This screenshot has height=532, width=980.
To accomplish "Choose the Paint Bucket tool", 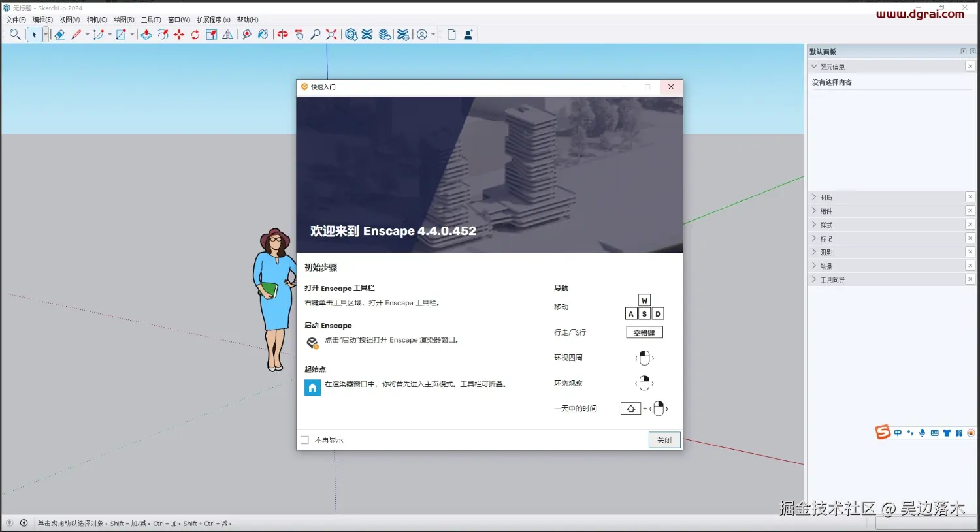I will coord(263,35).
